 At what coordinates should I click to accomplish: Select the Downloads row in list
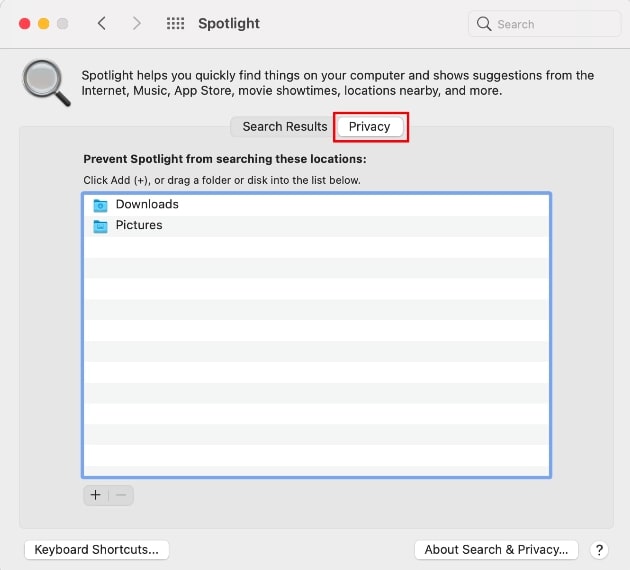click(x=316, y=204)
